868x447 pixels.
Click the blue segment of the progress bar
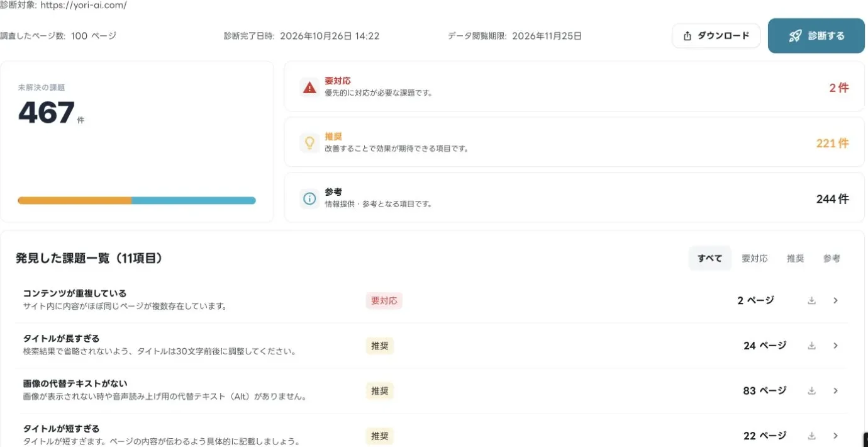[x=194, y=200]
